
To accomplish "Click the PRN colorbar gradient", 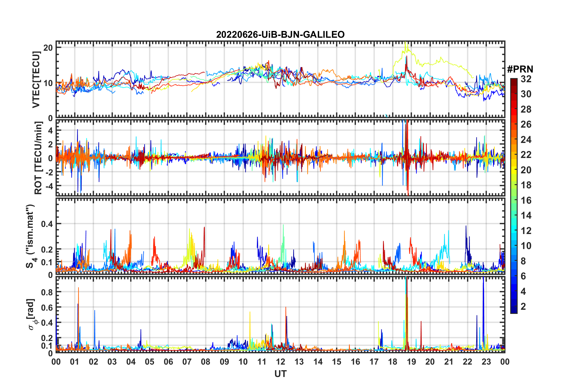I will tap(514, 196).
